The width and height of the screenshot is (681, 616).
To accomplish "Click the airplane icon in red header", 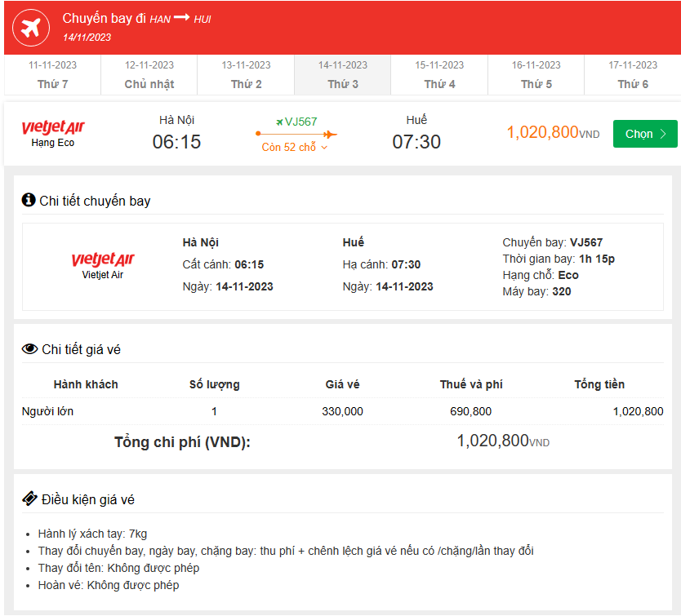I will (x=32, y=28).
